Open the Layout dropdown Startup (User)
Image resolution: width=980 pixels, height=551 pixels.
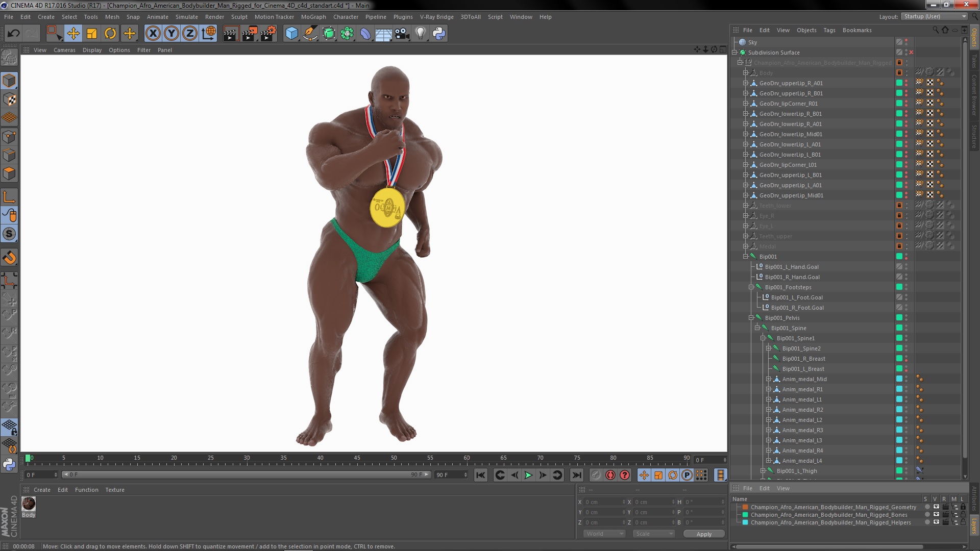click(934, 17)
